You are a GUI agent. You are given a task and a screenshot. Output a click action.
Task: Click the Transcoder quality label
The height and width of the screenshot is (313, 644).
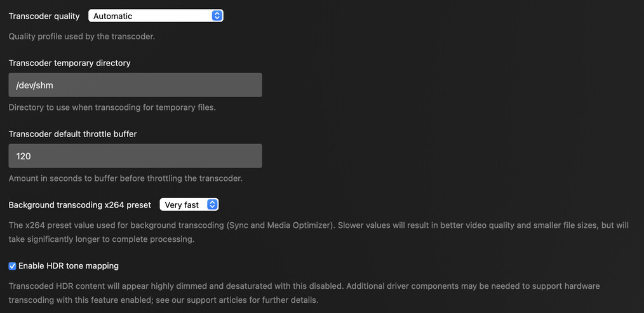click(x=44, y=16)
